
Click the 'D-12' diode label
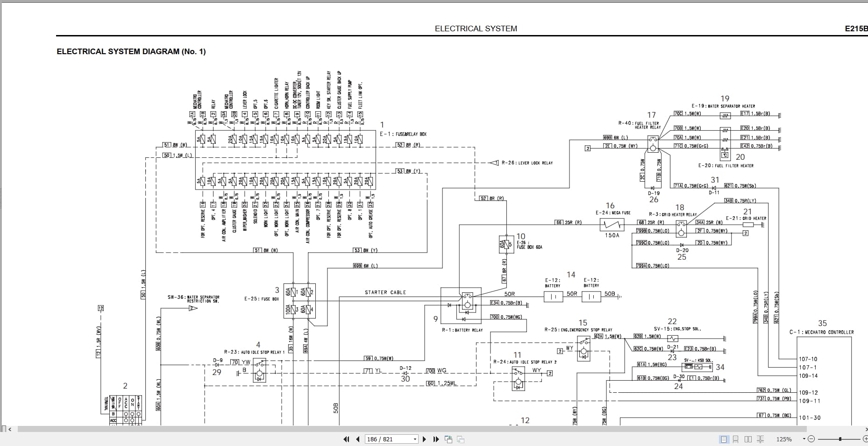tap(405, 368)
